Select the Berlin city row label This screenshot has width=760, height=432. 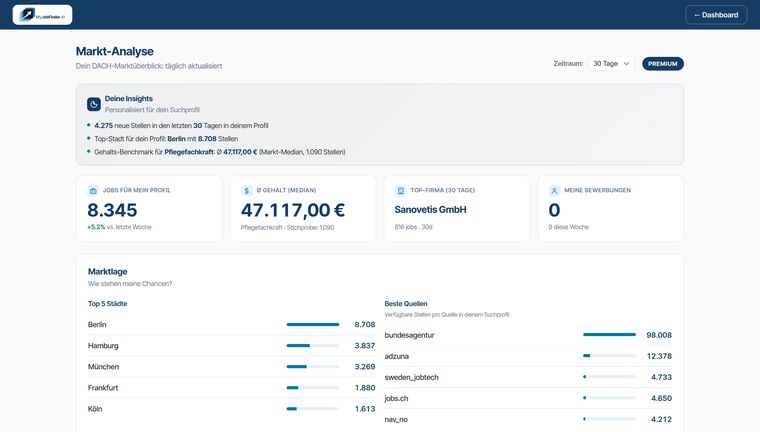coord(97,324)
